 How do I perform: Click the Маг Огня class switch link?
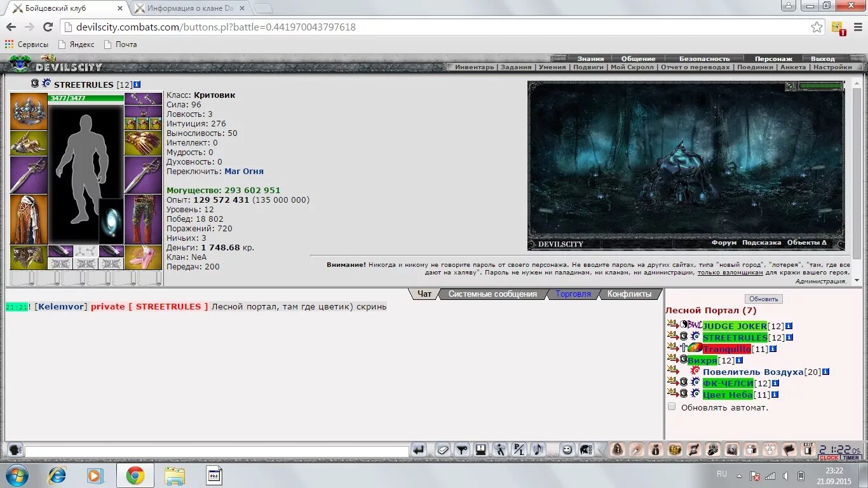tap(244, 172)
